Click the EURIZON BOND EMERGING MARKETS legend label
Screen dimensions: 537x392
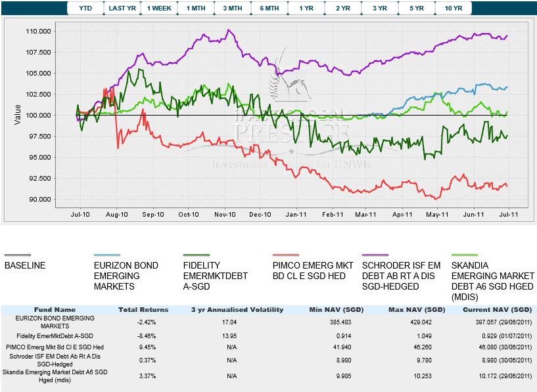click(x=126, y=276)
